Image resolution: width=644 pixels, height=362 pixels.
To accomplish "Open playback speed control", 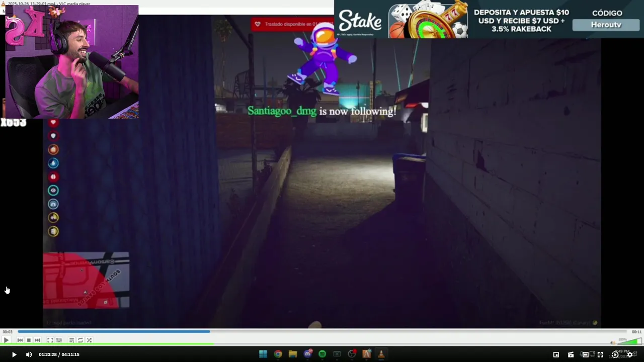I will click(615, 354).
